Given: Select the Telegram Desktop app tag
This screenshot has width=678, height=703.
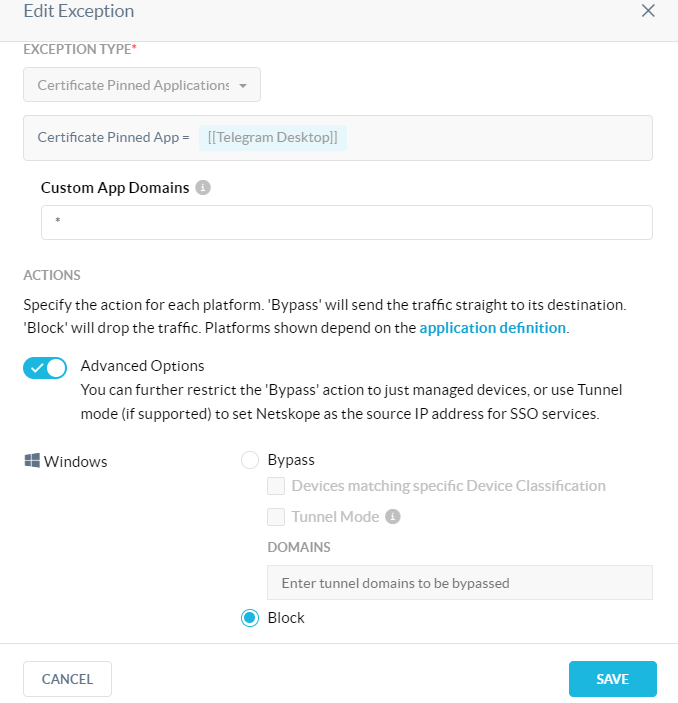Looking at the screenshot, I should click(273, 137).
